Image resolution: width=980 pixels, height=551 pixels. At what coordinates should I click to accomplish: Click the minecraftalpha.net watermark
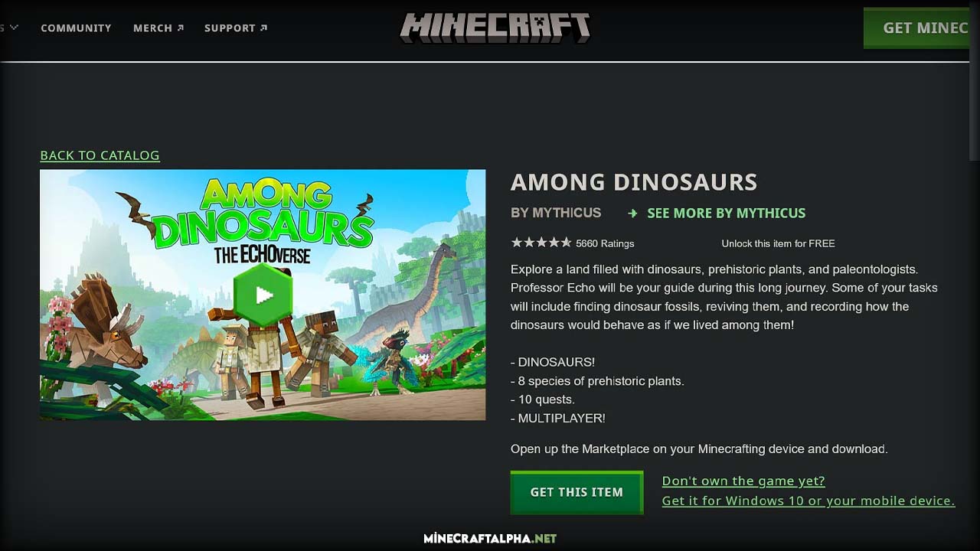coord(490,539)
